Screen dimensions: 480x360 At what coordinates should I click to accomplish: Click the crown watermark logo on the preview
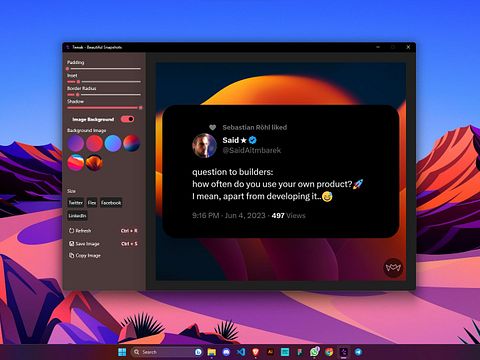tap(393, 267)
